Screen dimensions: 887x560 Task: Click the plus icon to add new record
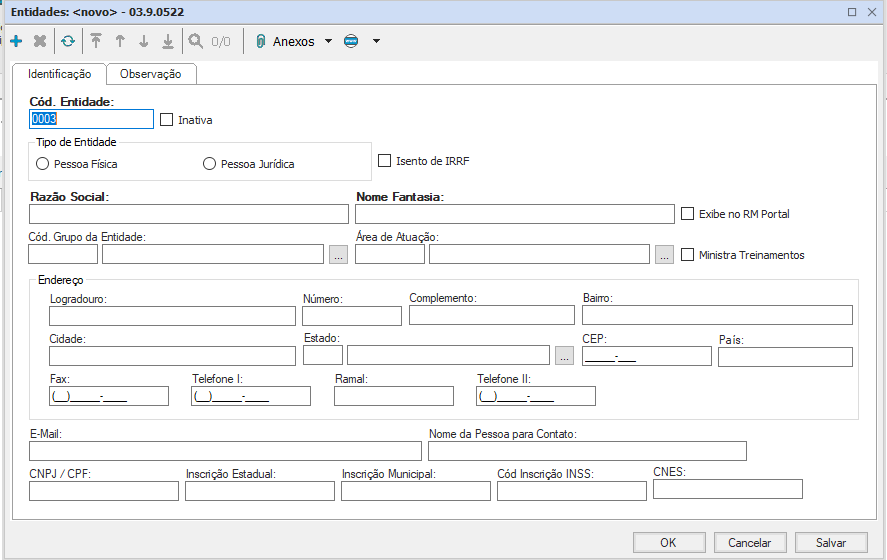click(16, 42)
